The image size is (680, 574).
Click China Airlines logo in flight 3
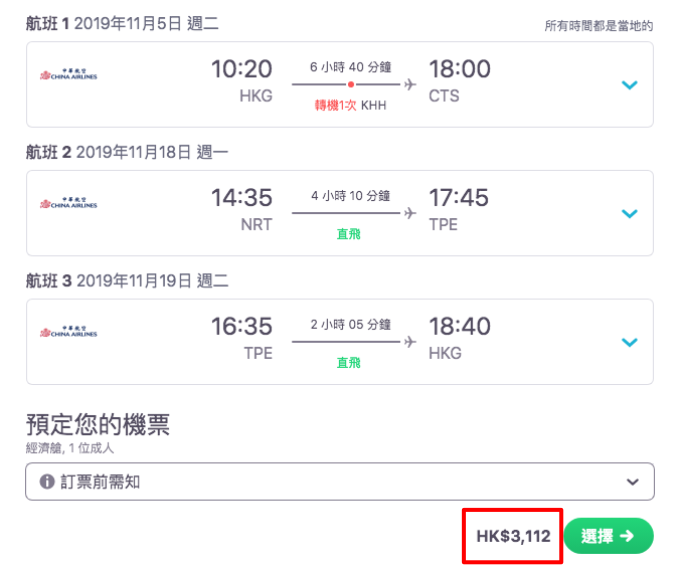69,332
